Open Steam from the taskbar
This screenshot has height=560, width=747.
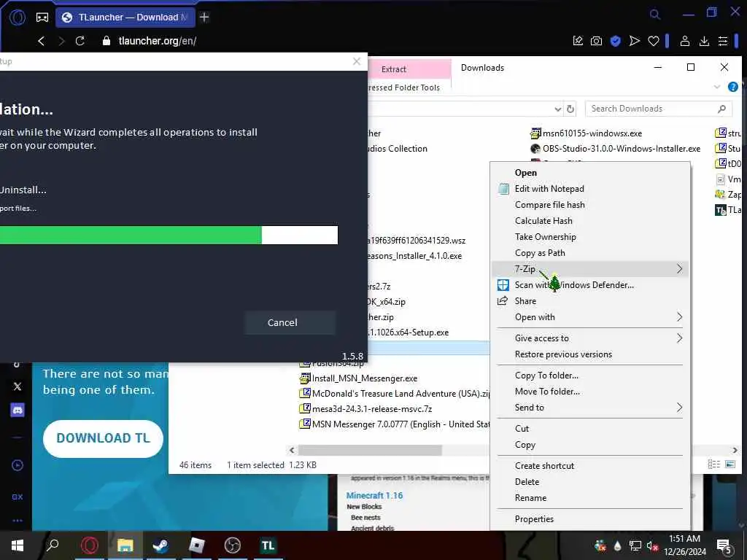160,545
